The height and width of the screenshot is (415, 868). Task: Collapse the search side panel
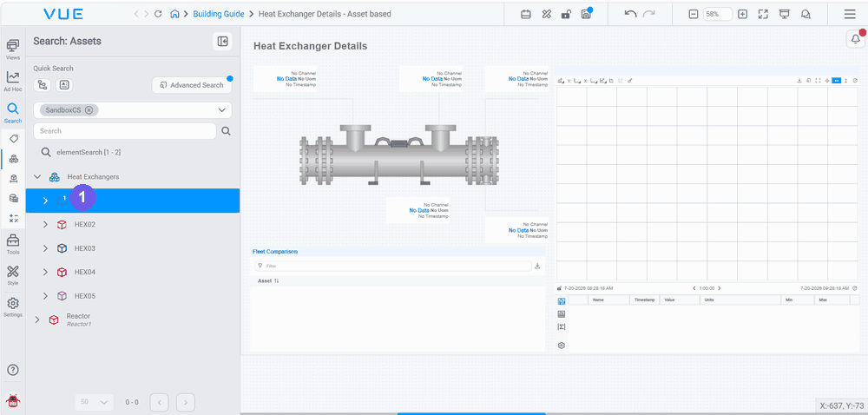222,42
